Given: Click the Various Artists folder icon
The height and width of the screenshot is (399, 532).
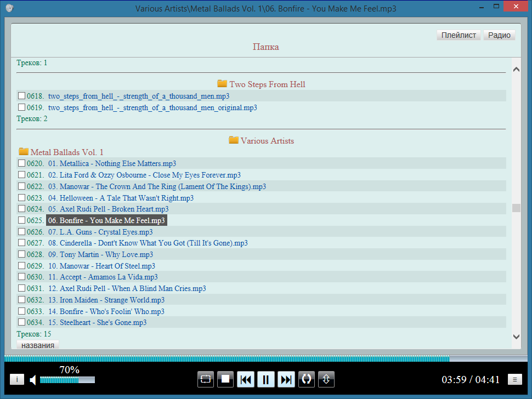Looking at the screenshot, I should pyautogui.click(x=234, y=140).
